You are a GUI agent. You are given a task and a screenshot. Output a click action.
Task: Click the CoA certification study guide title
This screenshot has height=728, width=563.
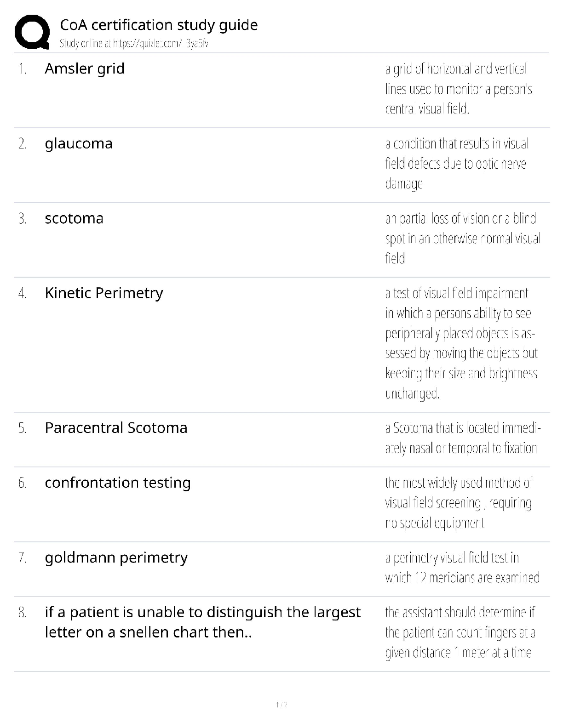[x=159, y=25]
